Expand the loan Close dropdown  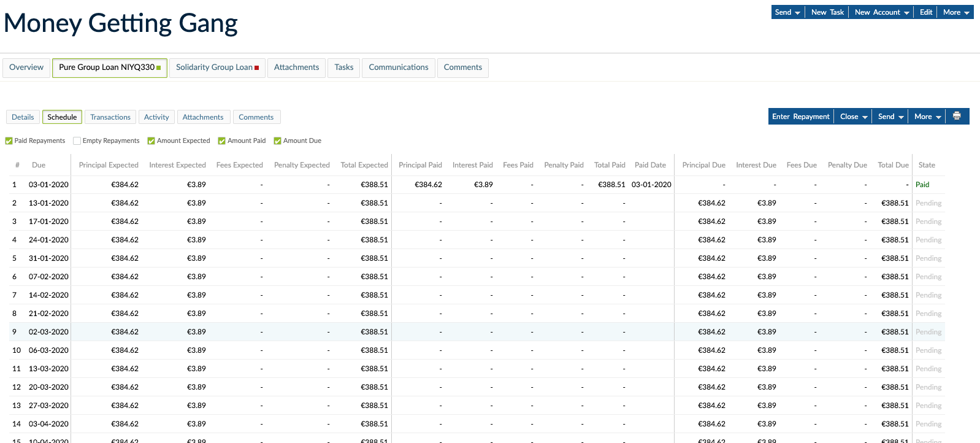point(854,117)
